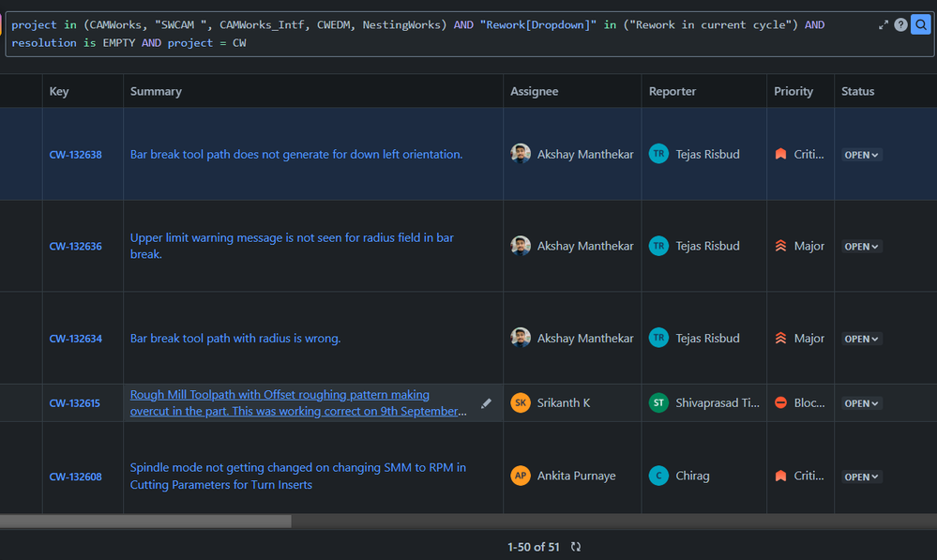The image size is (937, 560).
Task: Toggle selection for the CW-132608 row
Action: 21,476
